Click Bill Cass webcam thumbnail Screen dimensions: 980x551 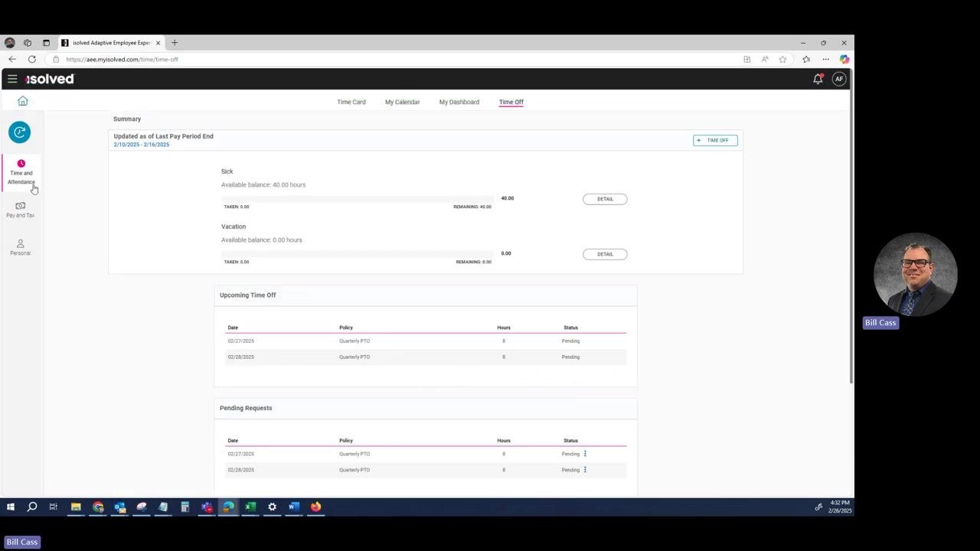coord(915,275)
